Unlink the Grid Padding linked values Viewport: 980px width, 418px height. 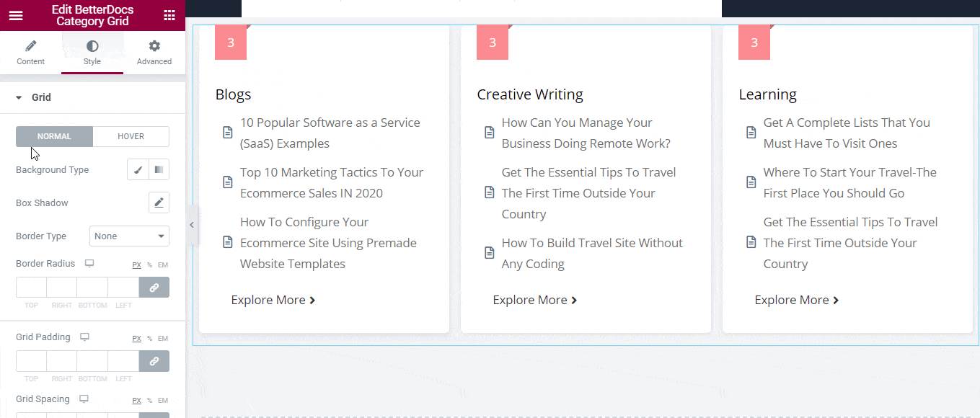tap(154, 361)
